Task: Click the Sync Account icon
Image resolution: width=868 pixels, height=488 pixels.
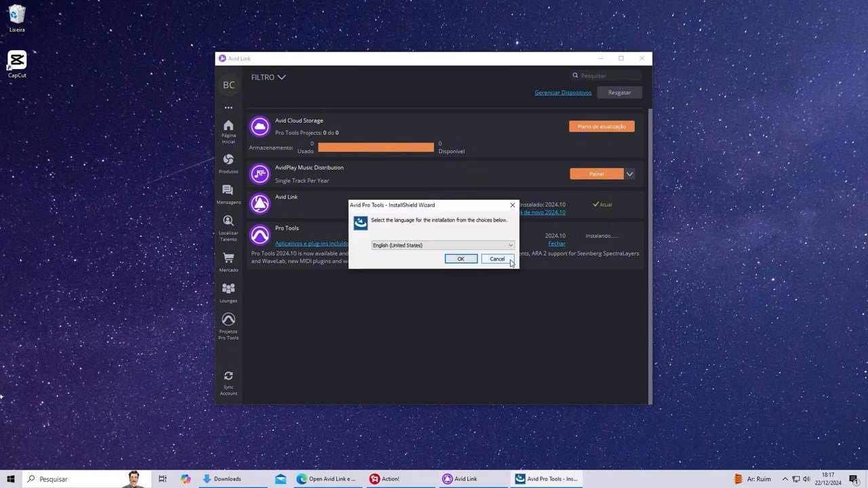Action: (229, 375)
